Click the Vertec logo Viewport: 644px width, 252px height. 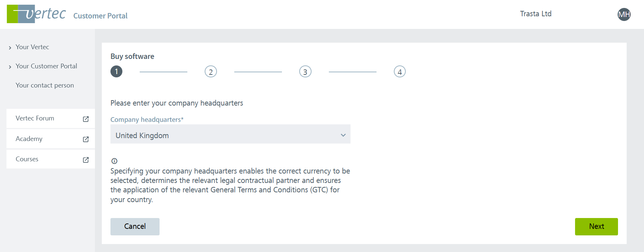[x=36, y=14]
